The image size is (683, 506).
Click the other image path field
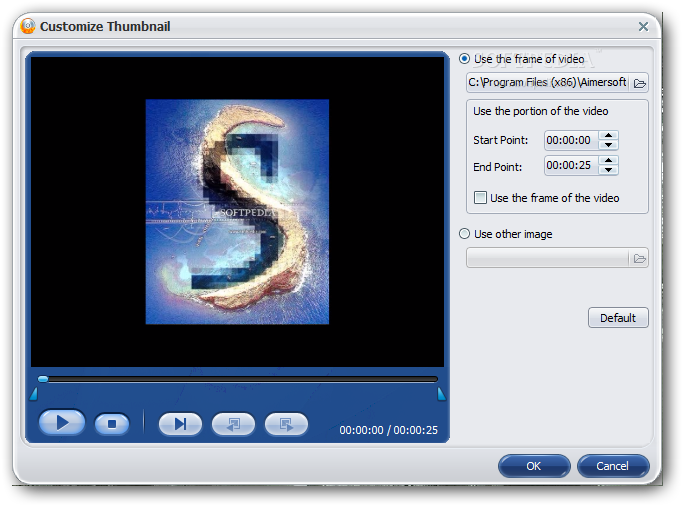coord(548,258)
